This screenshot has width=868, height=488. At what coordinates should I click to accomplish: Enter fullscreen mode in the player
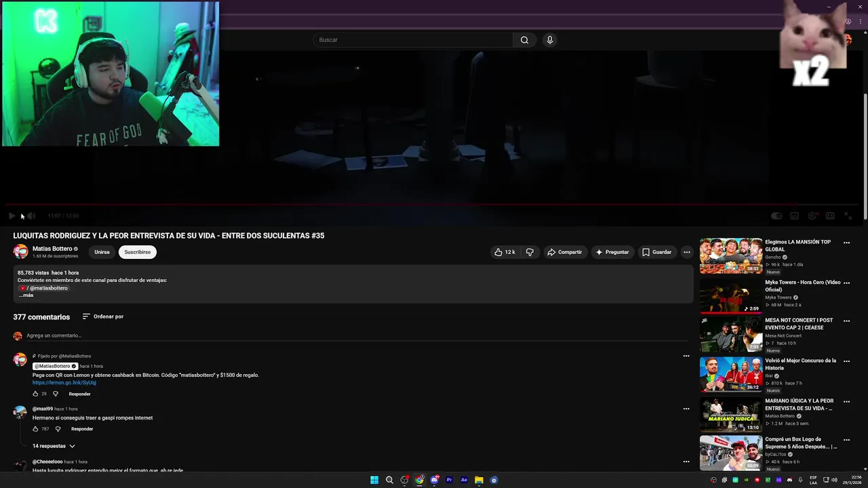[x=848, y=216]
